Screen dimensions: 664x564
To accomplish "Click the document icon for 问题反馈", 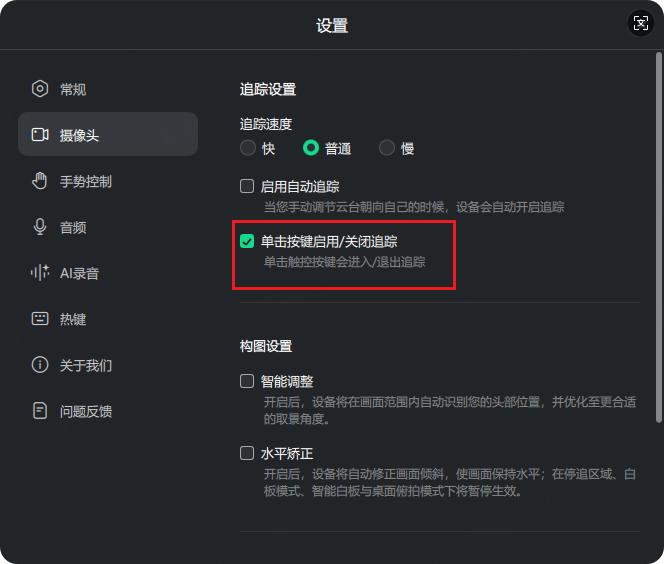I will [x=40, y=411].
